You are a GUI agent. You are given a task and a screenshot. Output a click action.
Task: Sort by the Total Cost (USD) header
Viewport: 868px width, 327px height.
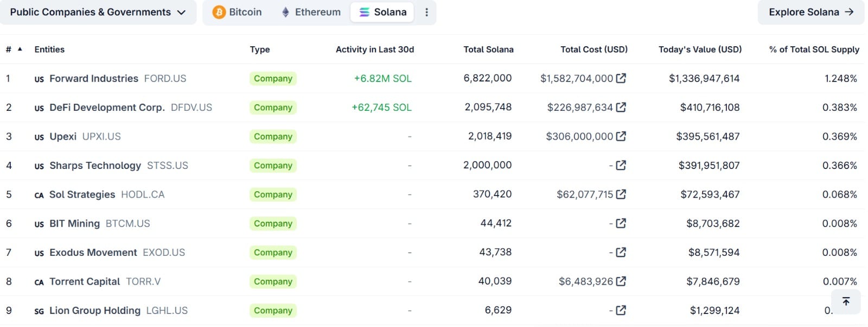[594, 49]
